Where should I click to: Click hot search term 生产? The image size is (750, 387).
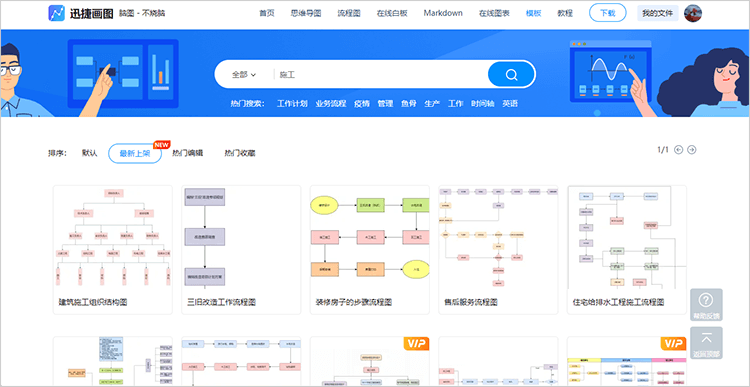(432, 103)
